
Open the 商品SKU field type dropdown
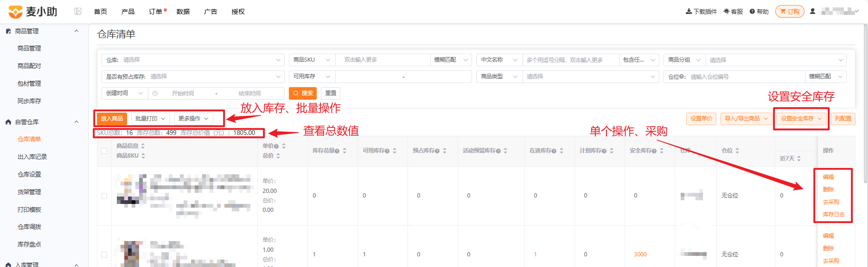312,60
